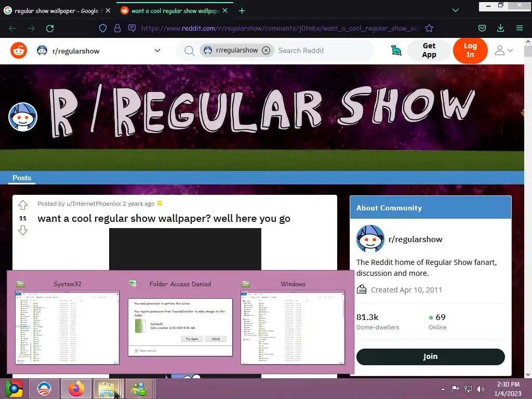Image resolution: width=532 pixels, height=399 pixels.
Task: Go back with the browser back arrow
Action: [12, 29]
